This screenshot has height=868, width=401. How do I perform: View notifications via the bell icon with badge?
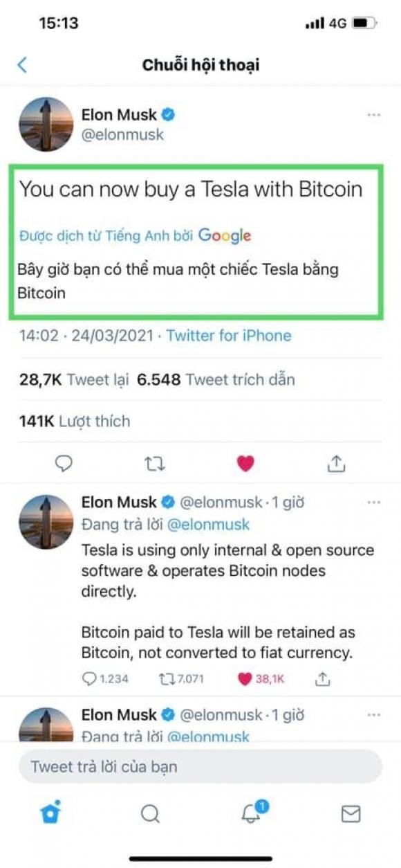pyautogui.click(x=250, y=815)
